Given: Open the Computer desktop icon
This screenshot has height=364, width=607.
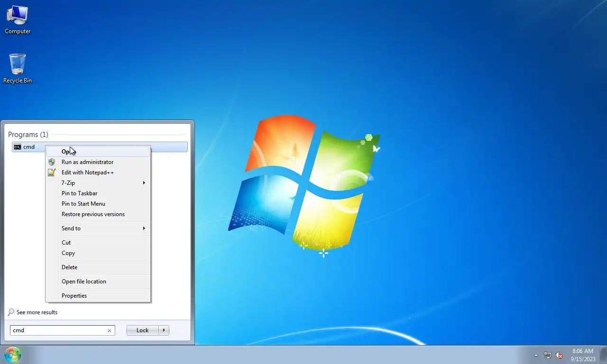Looking at the screenshot, I should point(18,20).
